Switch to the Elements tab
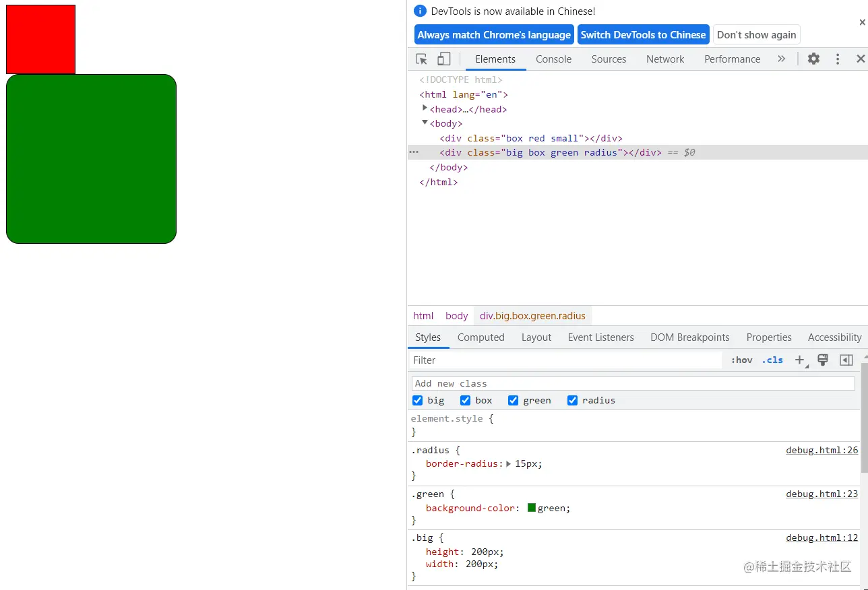 pos(495,59)
